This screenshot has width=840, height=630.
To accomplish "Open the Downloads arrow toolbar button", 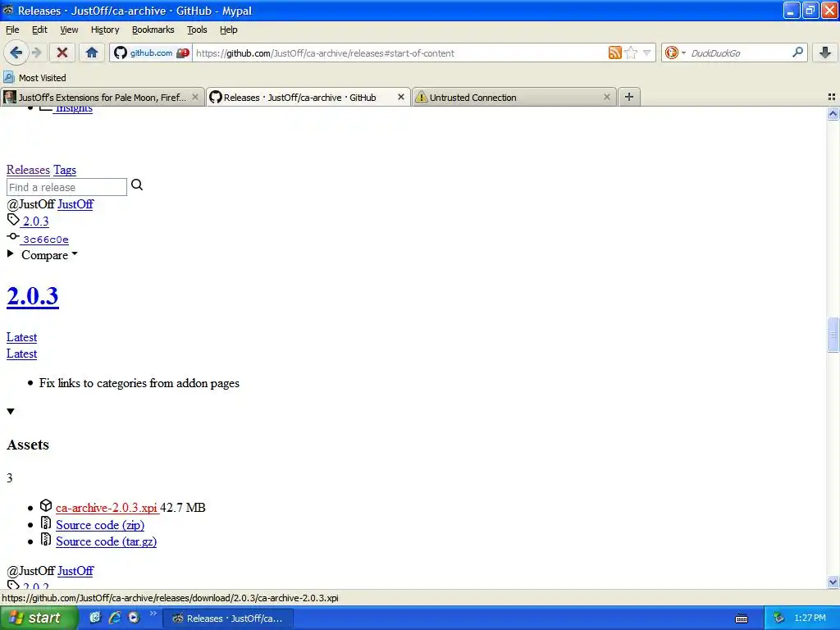I will (x=825, y=52).
